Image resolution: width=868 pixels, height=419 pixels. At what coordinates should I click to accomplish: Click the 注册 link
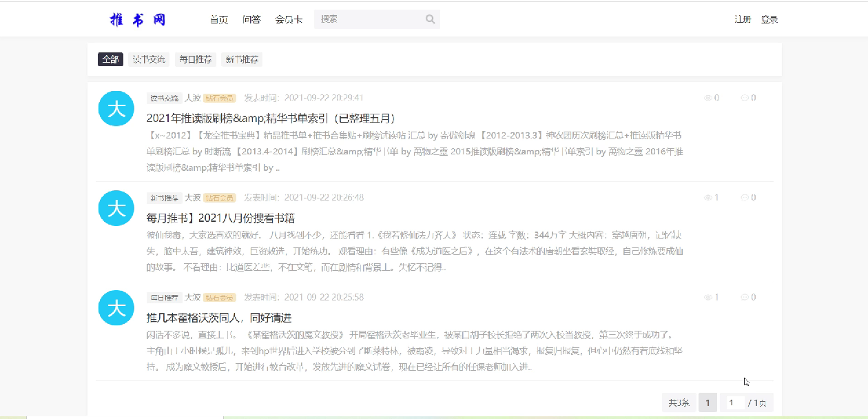pos(743,19)
